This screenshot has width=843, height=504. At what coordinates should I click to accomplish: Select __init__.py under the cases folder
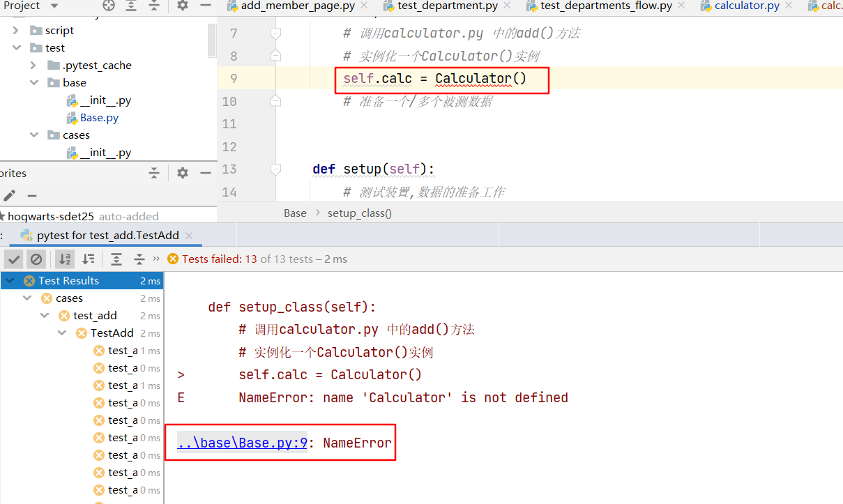pos(105,153)
